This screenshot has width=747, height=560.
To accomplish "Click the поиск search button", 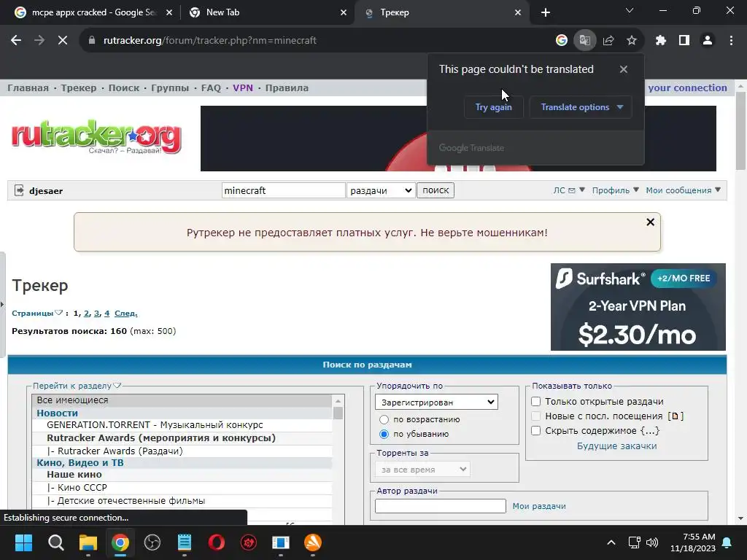I will tap(436, 190).
